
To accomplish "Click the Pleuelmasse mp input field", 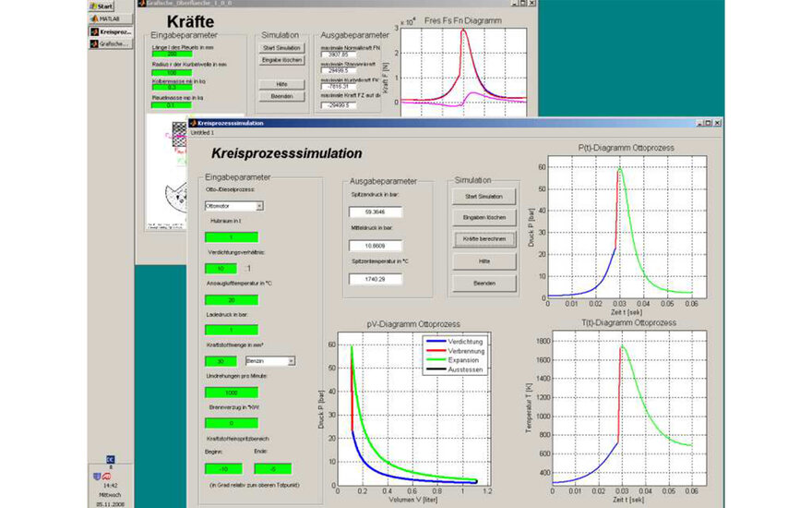I will point(172,104).
